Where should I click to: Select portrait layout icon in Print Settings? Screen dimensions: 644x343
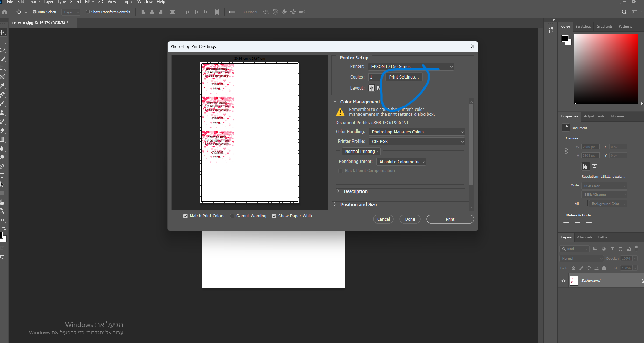372,88
